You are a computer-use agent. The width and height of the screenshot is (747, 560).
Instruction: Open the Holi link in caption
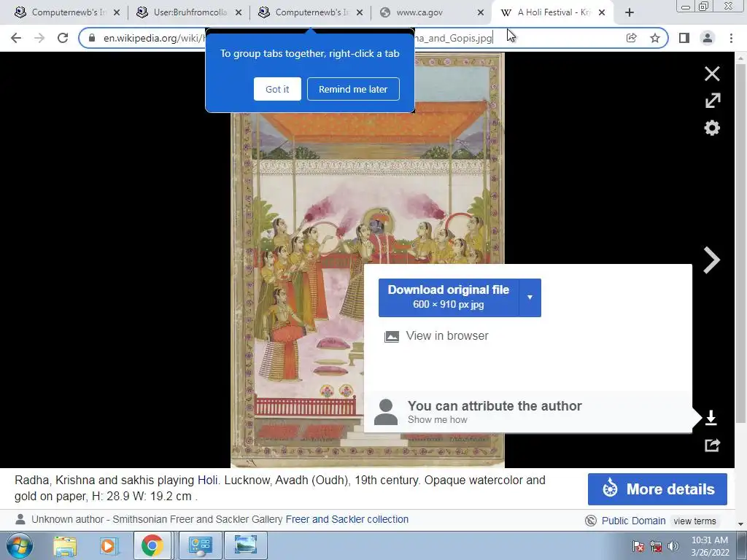click(208, 480)
